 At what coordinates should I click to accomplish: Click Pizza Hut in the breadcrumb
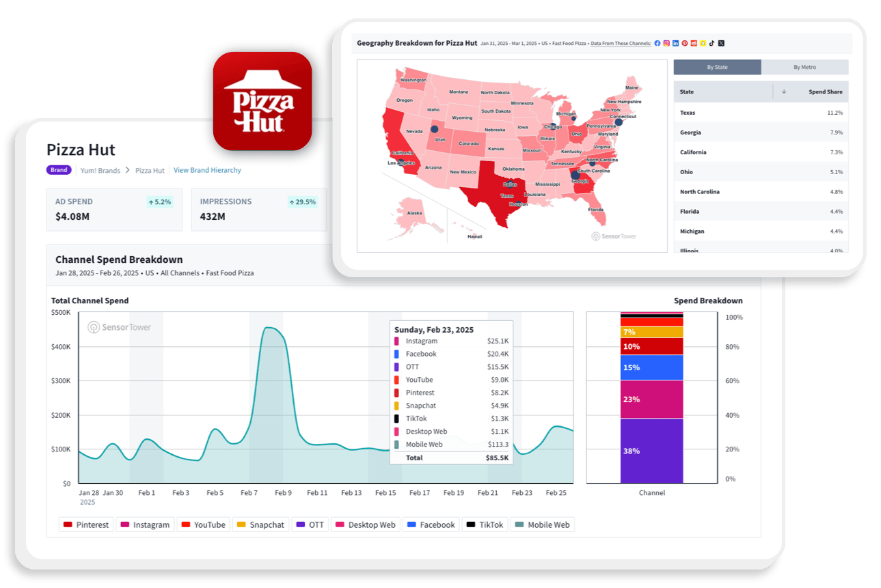coord(150,170)
